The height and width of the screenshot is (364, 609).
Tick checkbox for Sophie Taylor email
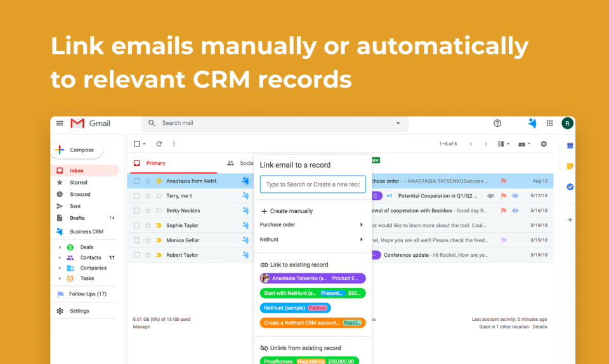coord(137,225)
